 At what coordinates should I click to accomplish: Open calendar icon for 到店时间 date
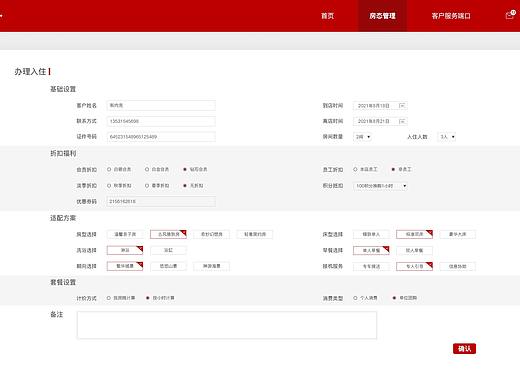click(x=402, y=105)
